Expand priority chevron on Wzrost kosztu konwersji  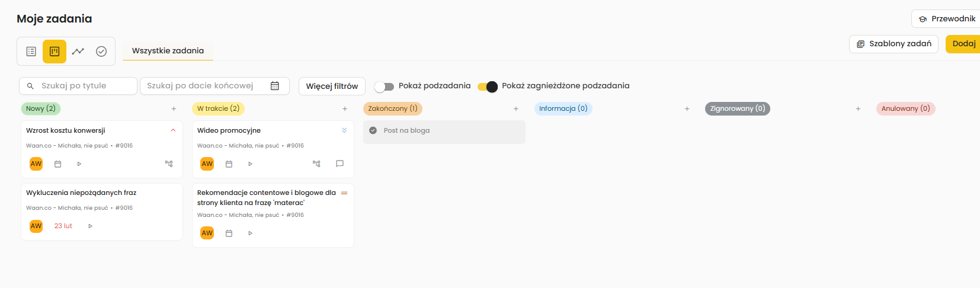pos(173,130)
